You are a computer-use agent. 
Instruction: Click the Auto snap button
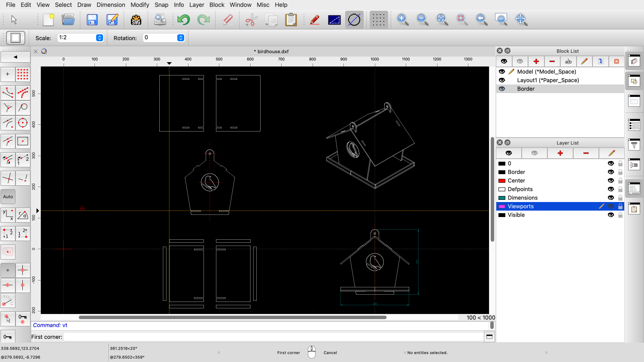[8, 197]
